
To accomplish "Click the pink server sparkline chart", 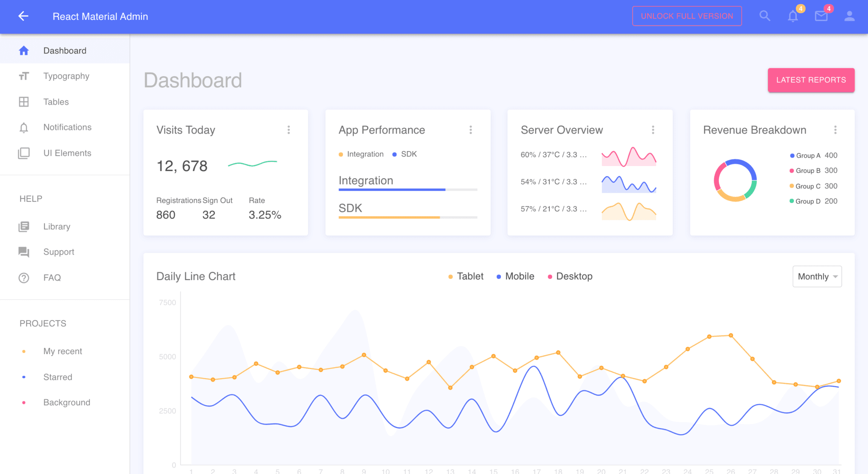I will click(x=629, y=156).
